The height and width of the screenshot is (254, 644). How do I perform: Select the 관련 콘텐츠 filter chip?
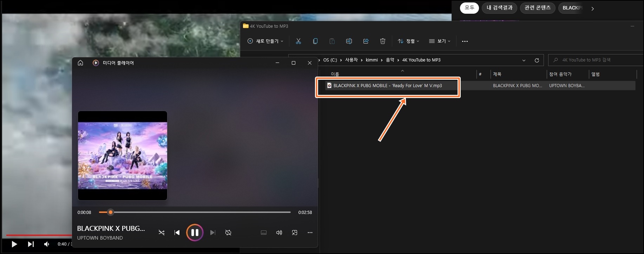tap(538, 8)
